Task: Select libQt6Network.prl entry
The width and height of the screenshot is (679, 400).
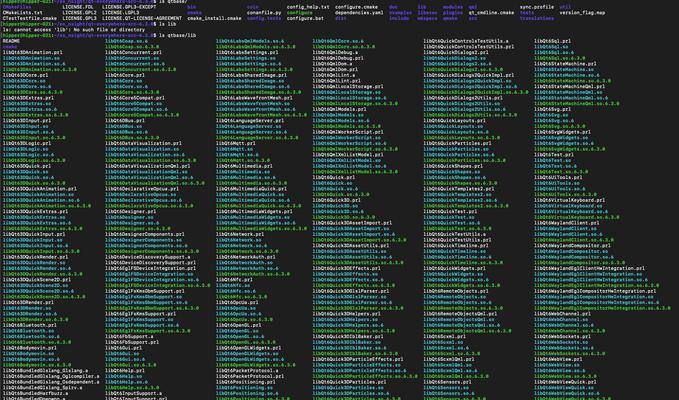Action: point(240,234)
